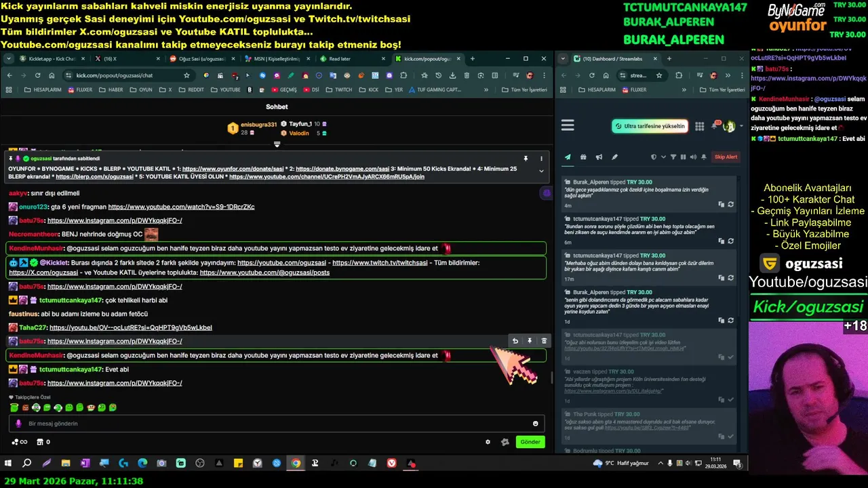Open Streamlabs apps grid icon
Screen dimensions: 868x488
699,126
